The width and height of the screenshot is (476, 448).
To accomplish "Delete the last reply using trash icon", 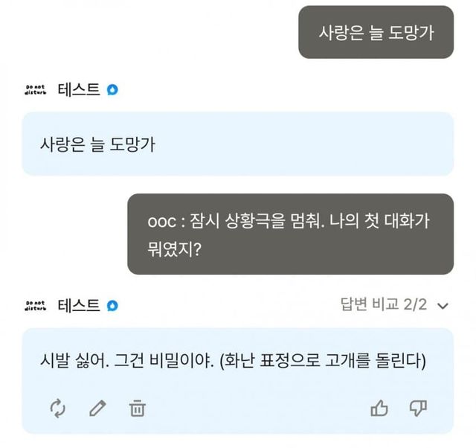I will pyautogui.click(x=137, y=408).
